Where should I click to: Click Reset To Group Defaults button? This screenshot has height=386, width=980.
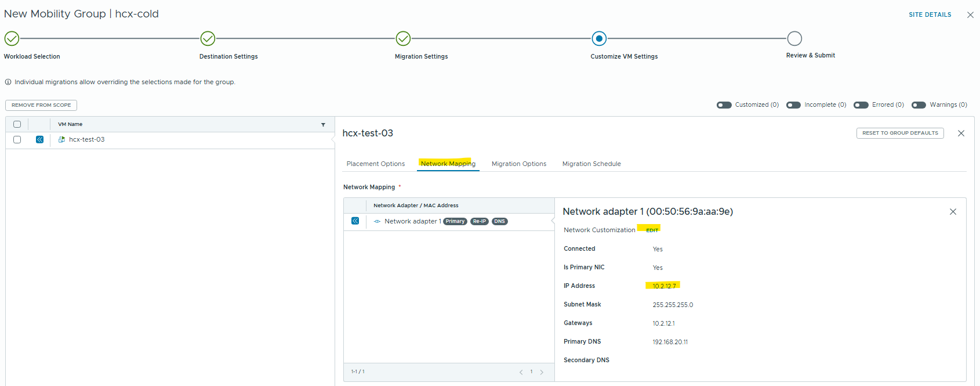pos(900,133)
